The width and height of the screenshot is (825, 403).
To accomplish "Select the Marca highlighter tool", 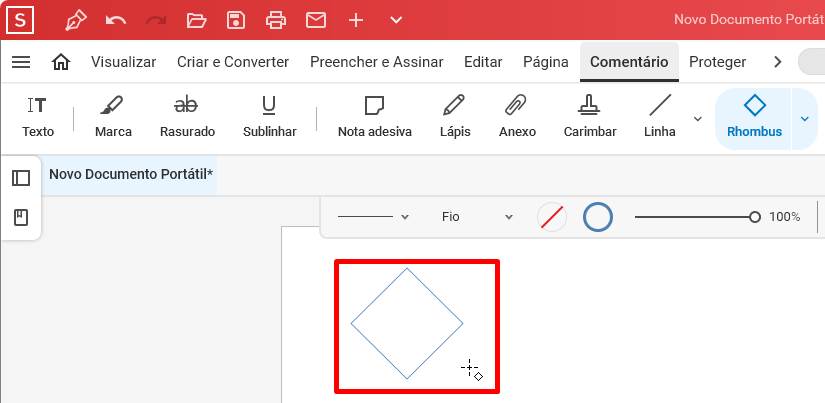I will click(113, 118).
